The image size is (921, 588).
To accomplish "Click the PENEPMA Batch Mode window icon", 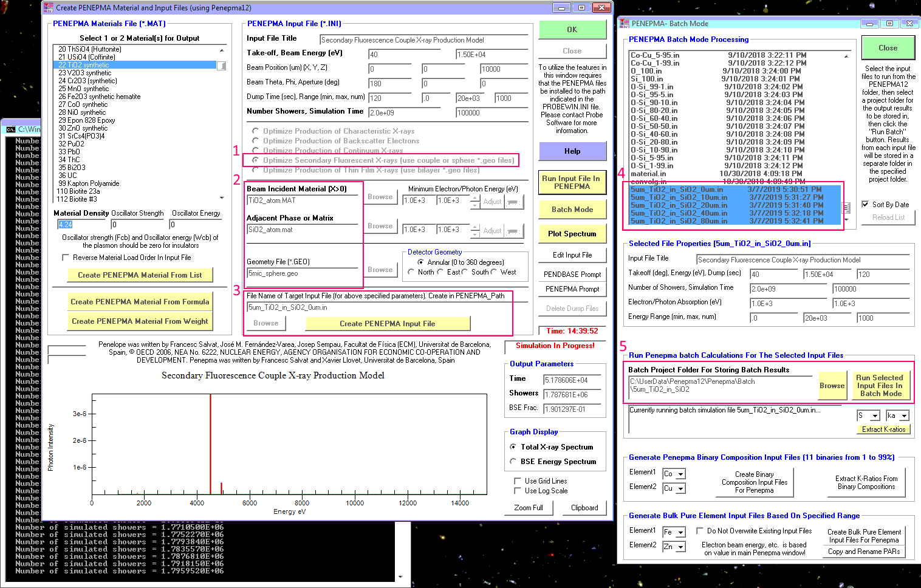I will (x=624, y=24).
